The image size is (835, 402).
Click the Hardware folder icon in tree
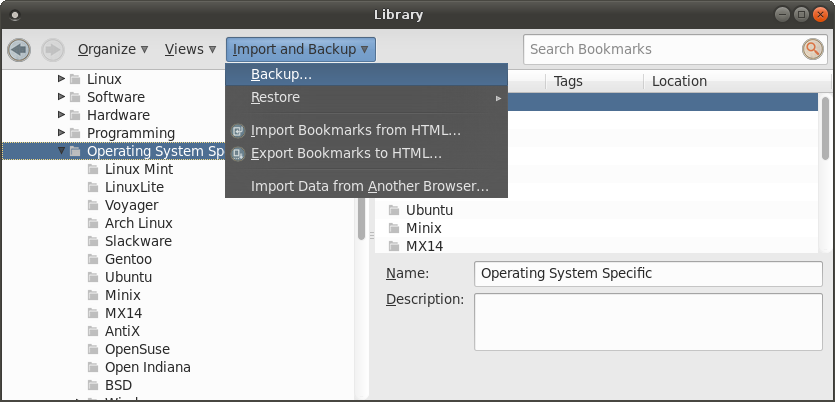75,115
